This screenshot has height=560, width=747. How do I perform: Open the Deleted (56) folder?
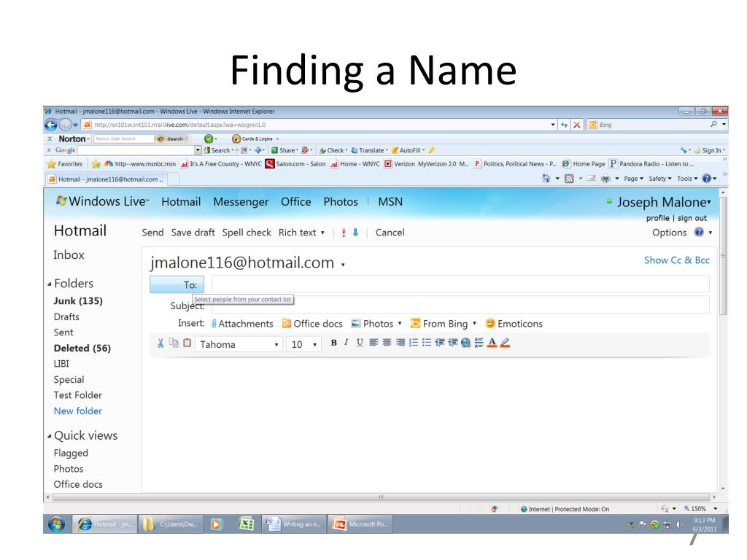click(82, 348)
